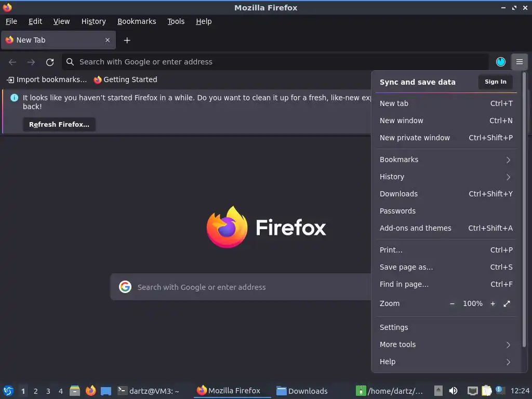Open the Edit menu
The image size is (532, 399).
tap(35, 21)
